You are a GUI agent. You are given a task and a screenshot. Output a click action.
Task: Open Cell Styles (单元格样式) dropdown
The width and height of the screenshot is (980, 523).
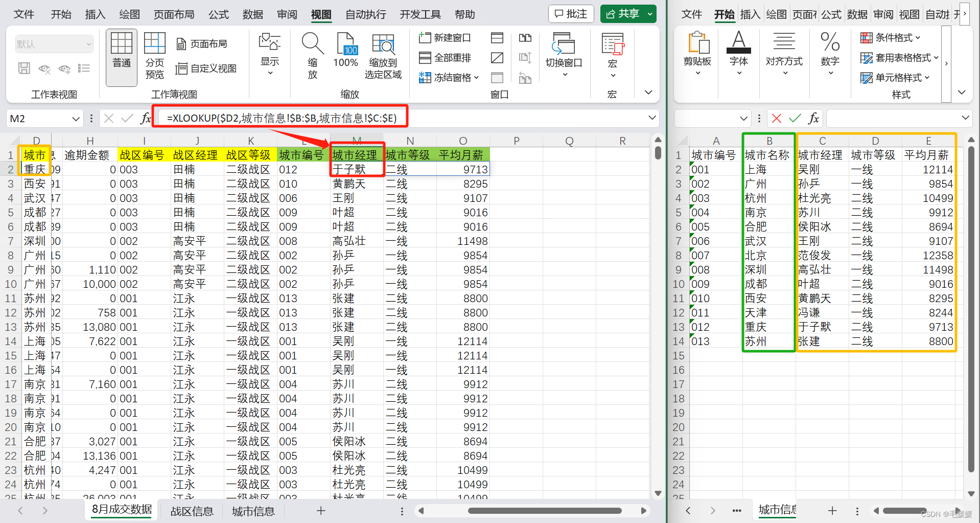click(x=895, y=78)
